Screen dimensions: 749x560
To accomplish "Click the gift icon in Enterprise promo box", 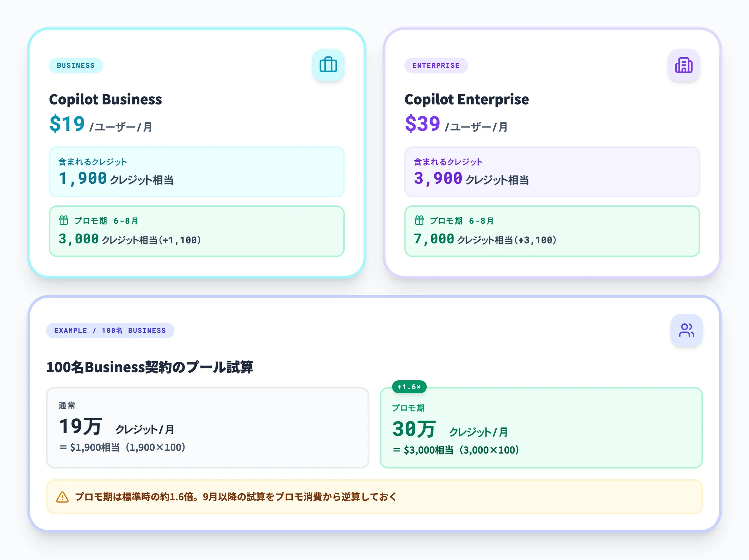I will pos(419,220).
